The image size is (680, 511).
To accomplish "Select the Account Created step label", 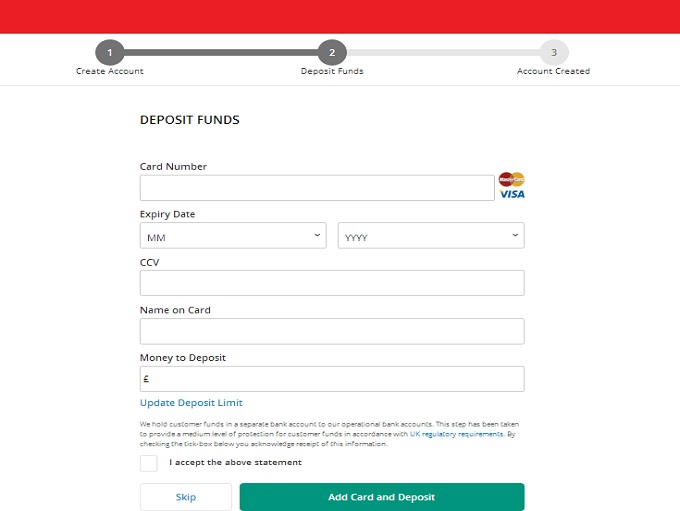I will (x=553, y=72).
